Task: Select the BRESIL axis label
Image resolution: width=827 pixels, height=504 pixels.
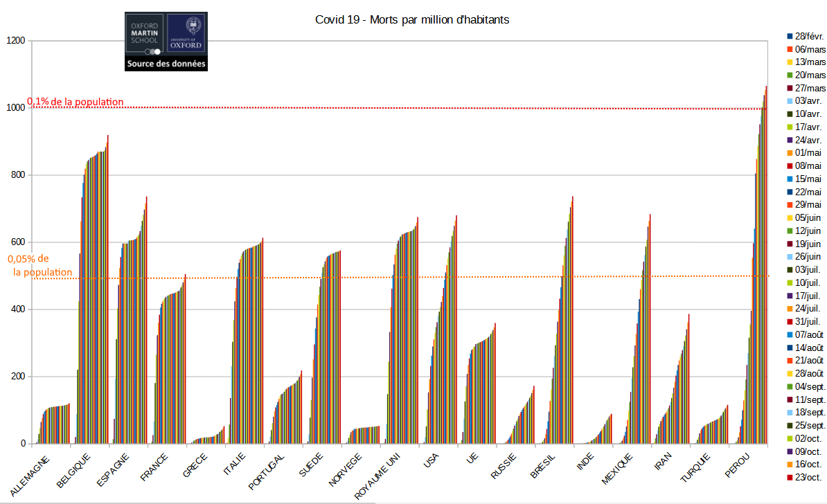Action: pos(543,467)
